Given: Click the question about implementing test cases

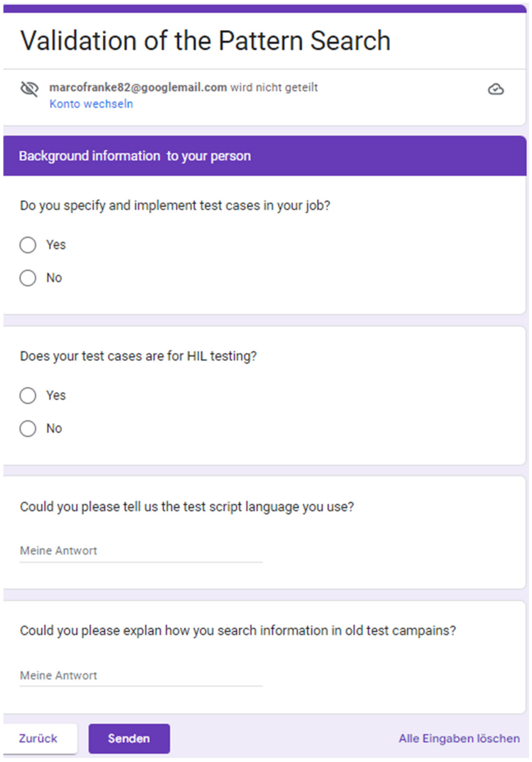Looking at the screenshot, I should 175,205.
